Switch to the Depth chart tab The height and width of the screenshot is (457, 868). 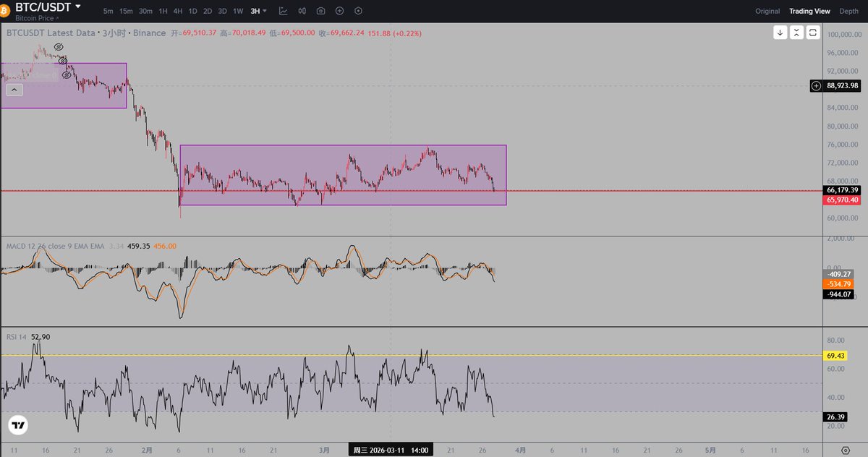tap(849, 11)
